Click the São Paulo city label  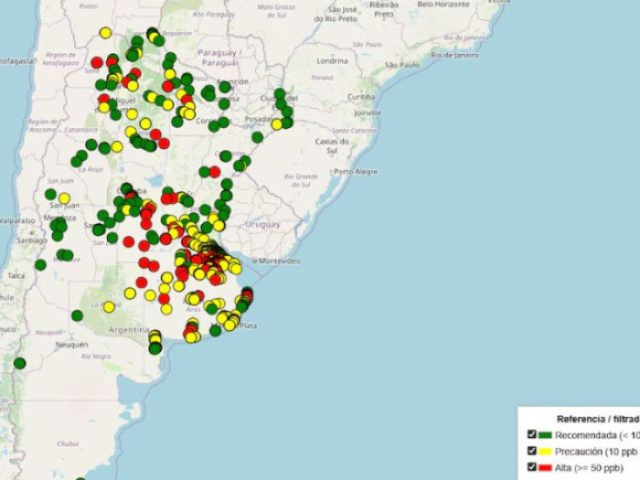click(402, 65)
